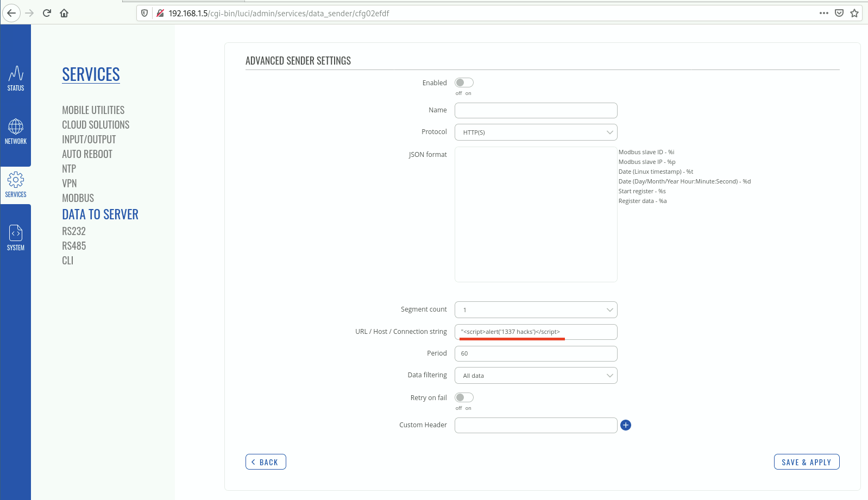
Task: Expand the Protocol dropdown
Action: [536, 132]
